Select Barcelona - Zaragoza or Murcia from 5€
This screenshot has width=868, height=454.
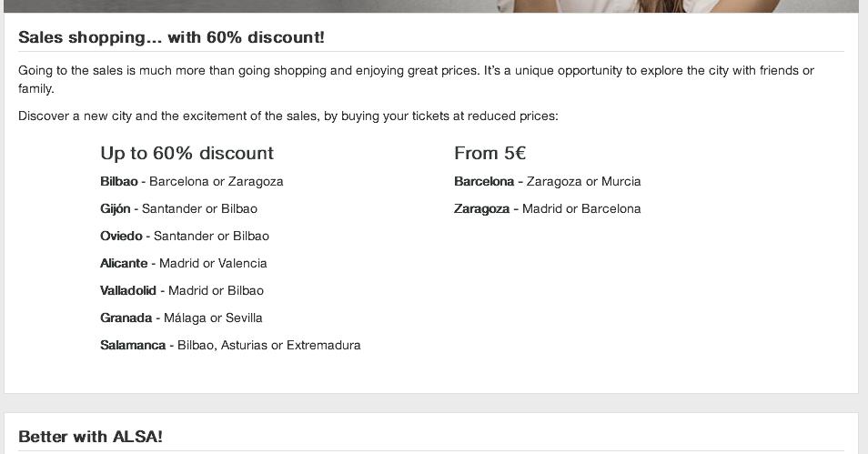click(x=548, y=182)
